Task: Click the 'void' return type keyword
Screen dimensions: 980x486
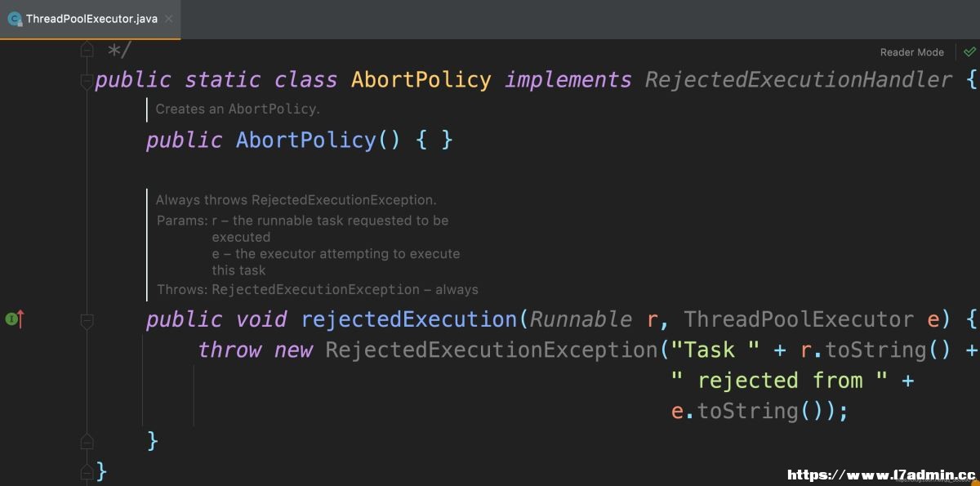Action: pyautogui.click(x=261, y=319)
